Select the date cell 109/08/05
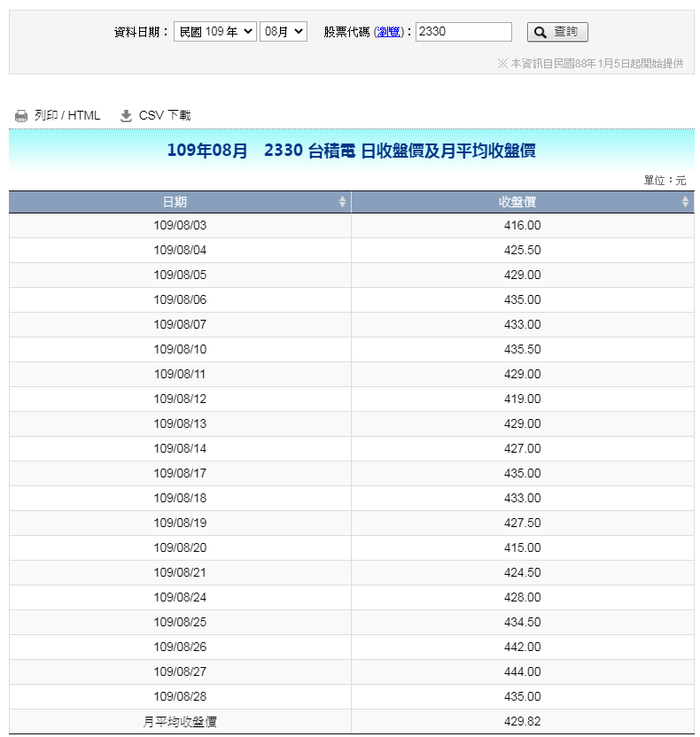This screenshot has height=737, width=700. [180, 275]
